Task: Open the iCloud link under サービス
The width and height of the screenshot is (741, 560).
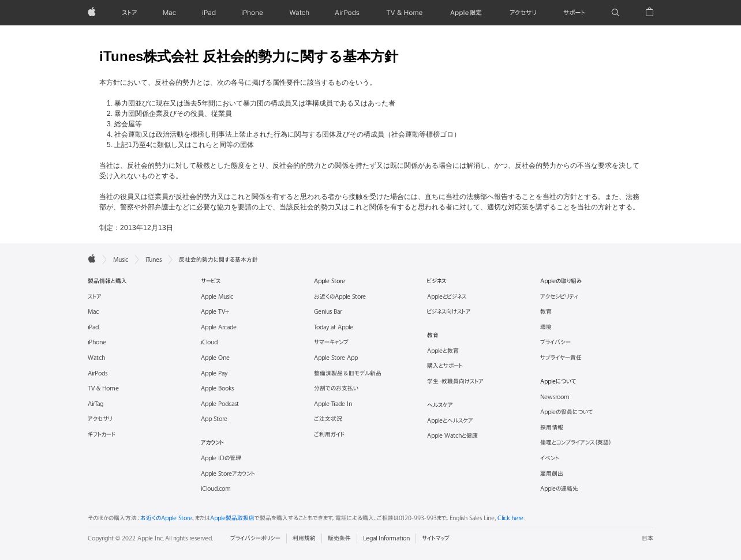Action: click(209, 342)
